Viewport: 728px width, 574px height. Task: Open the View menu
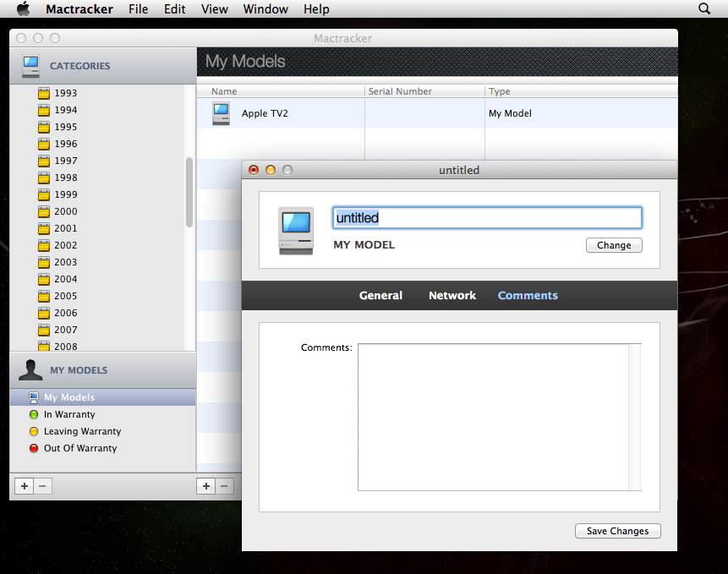(215, 8)
